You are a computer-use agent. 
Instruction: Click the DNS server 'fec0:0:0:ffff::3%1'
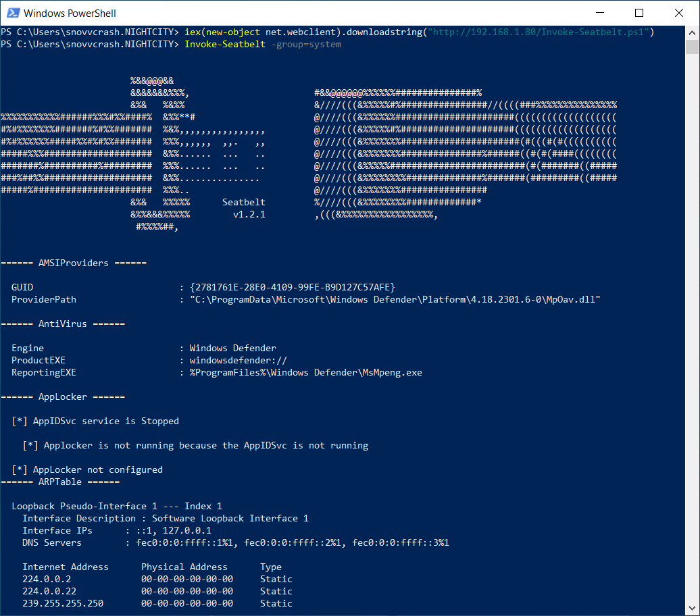(x=401, y=543)
